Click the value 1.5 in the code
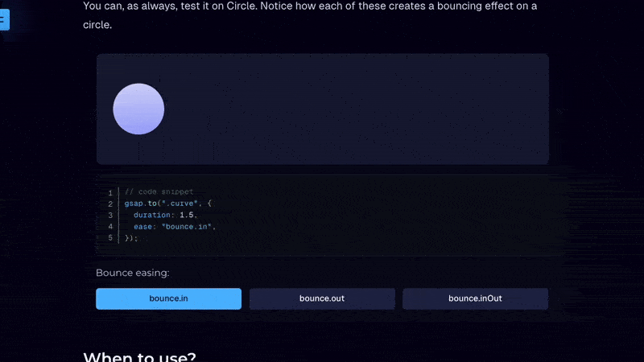Screen dimensions: 644x362 [188, 216]
